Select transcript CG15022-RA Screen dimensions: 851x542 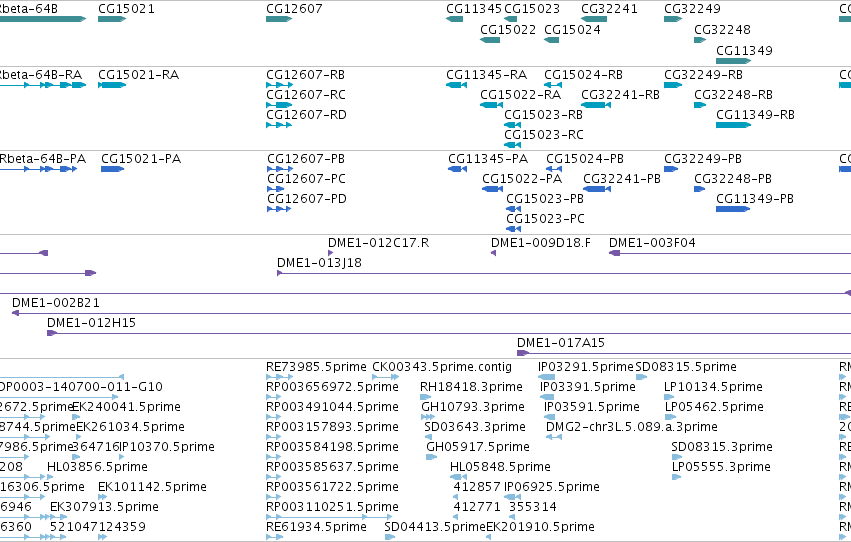point(491,105)
